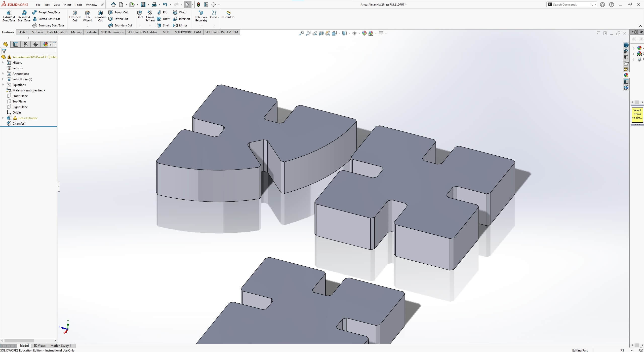
Task: Open the Curves tool
Action: [214, 15]
